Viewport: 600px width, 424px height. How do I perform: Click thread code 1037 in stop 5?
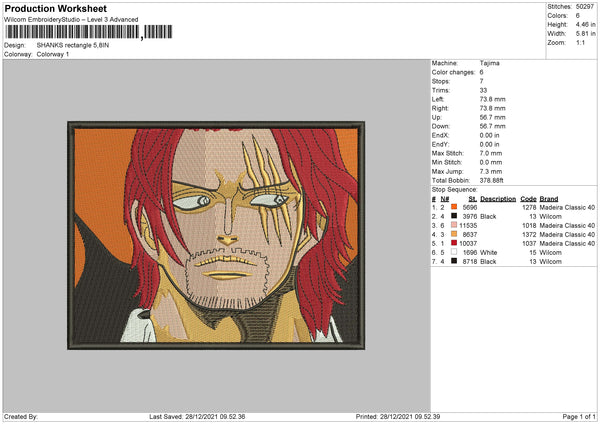529,243
